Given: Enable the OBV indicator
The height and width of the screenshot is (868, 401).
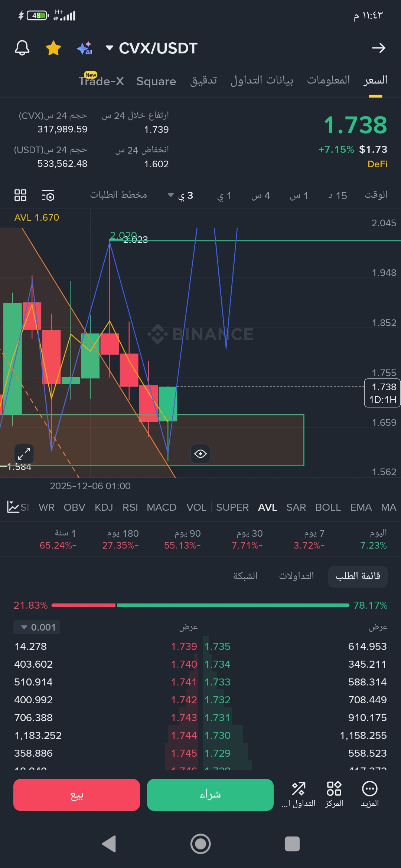Looking at the screenshot, I should point(74,507).
